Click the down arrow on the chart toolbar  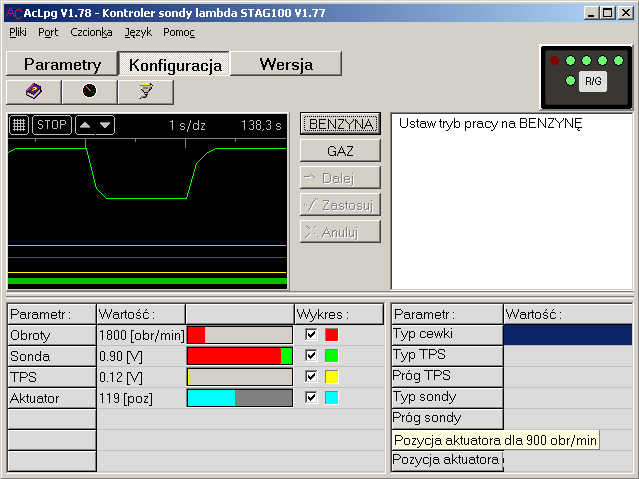[105, 125]
